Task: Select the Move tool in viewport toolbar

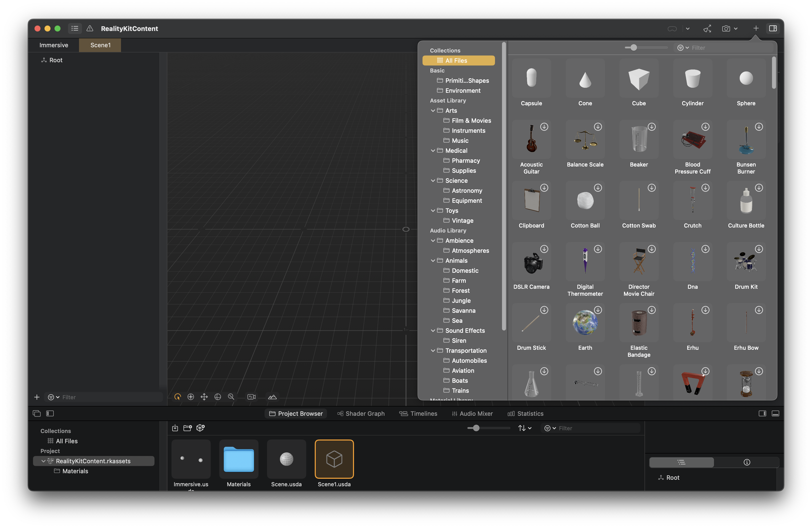Action: pyautogui.click(x=204, y=397)
